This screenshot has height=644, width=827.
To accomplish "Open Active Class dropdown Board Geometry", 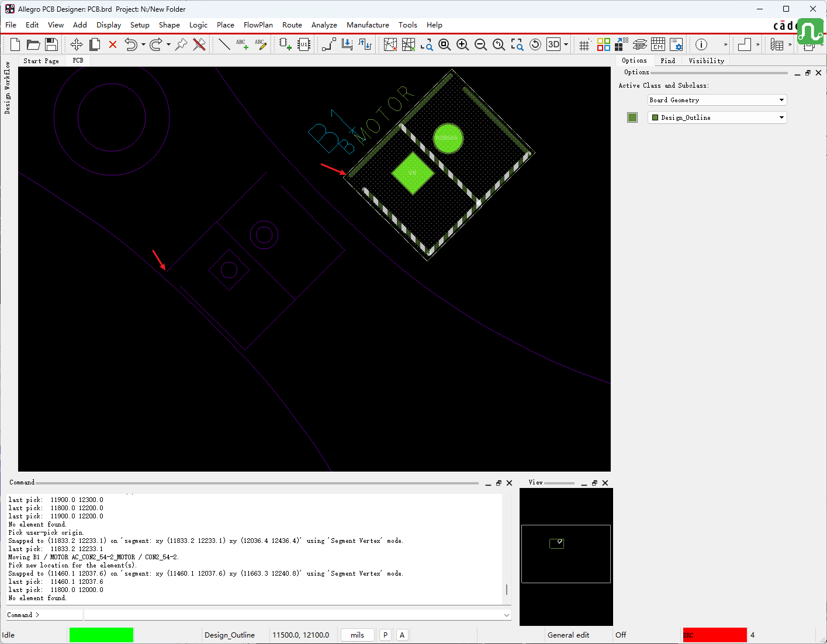I will coord(717,100).
